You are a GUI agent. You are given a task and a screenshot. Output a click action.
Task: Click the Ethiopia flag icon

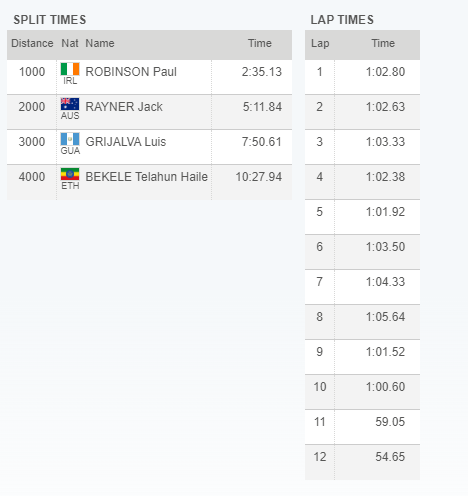70,174
